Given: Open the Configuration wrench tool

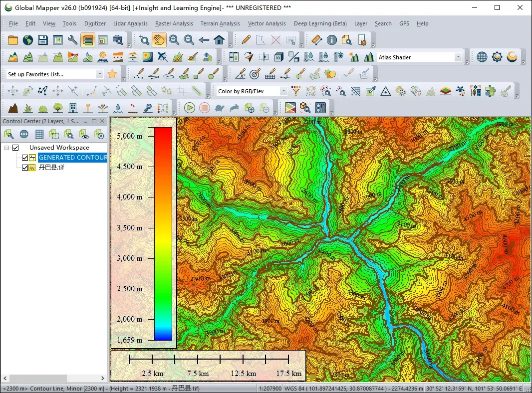Looking at the screenshot, I should [73, 40].
